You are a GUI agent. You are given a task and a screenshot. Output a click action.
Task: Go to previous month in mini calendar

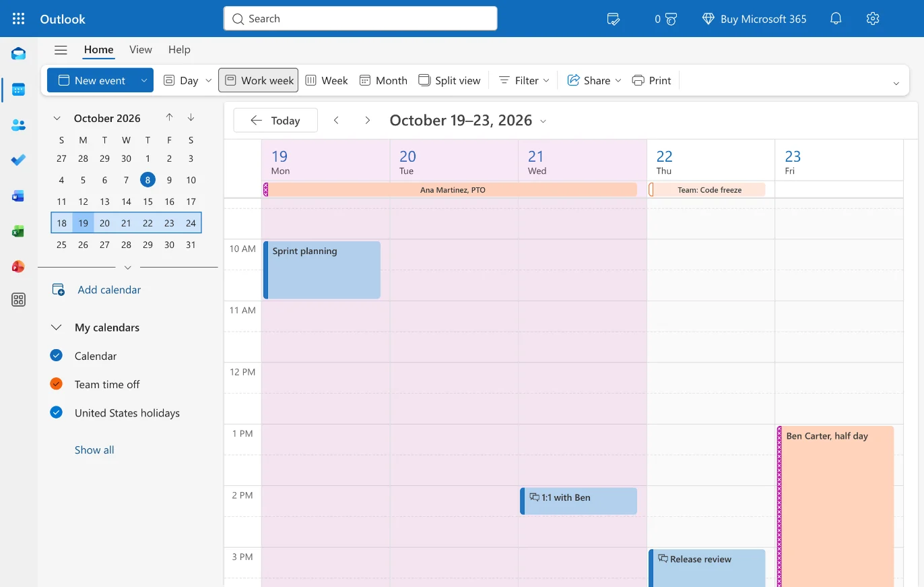click(169, 117)
